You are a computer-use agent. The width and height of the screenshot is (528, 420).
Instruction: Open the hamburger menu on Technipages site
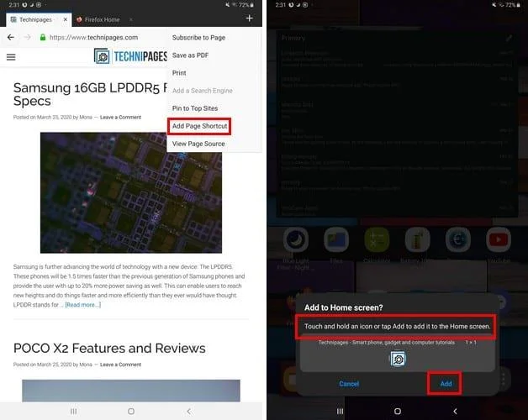click(x=11, y=57)
